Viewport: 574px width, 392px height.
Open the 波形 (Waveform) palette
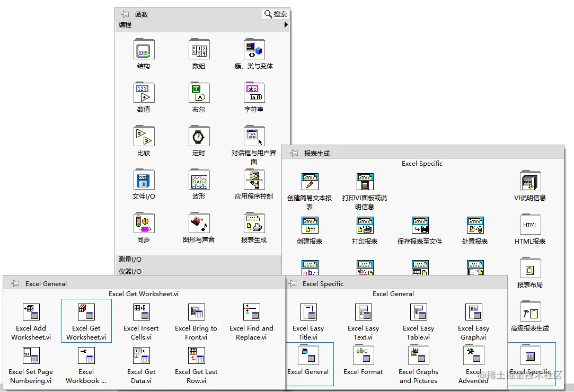coord(199,180)
